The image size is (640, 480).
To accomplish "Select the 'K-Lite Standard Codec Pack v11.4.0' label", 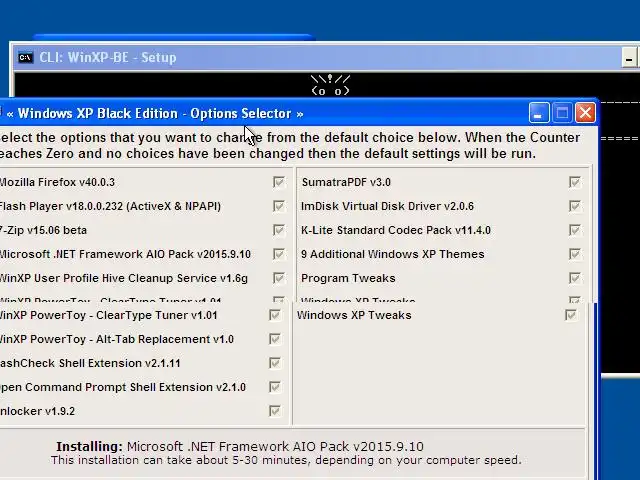I will point(396,230).
